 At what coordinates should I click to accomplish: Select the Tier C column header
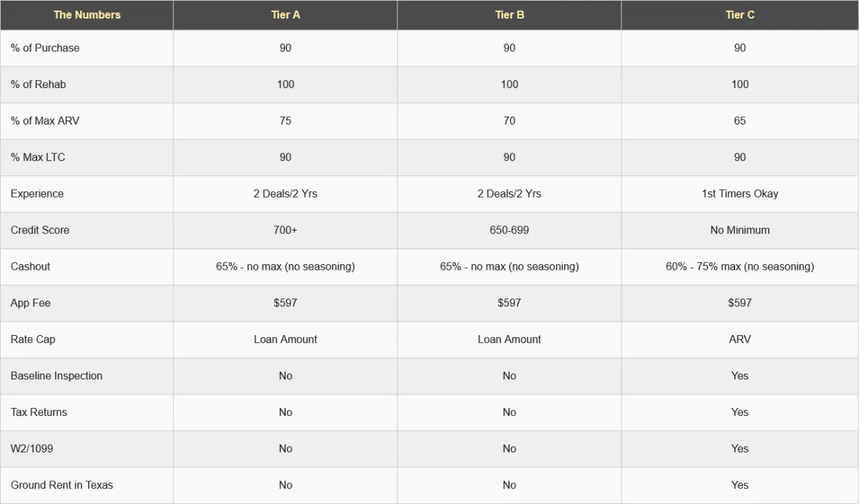[739, 15]
